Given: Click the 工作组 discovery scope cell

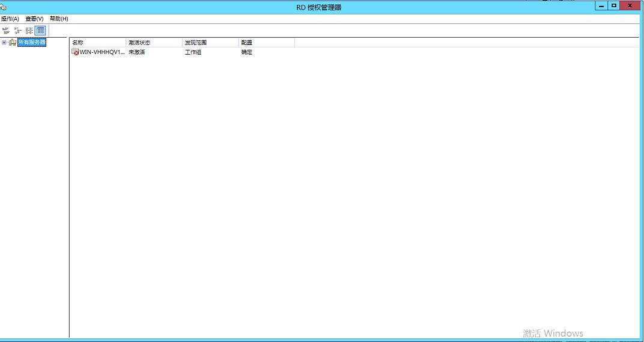Looking at the screenshot, I should tap(193, 52).
